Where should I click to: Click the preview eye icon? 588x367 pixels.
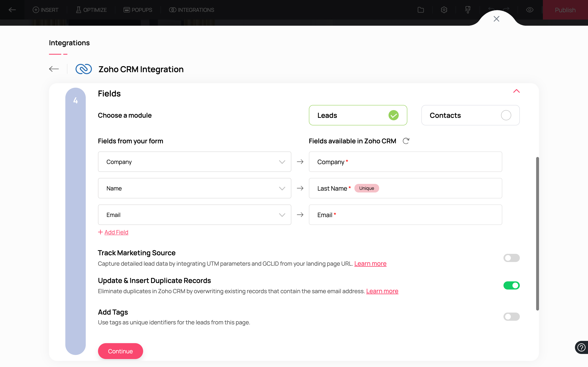point(530,10)
